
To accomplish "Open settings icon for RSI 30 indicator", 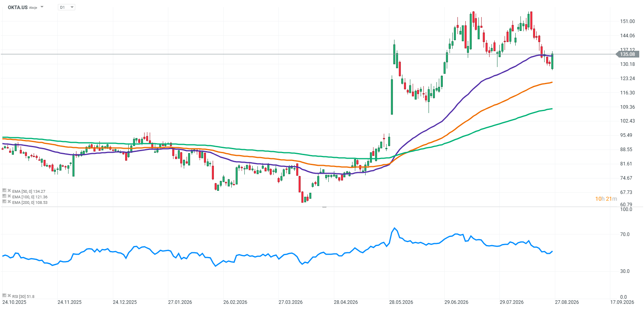I will 4,296.
